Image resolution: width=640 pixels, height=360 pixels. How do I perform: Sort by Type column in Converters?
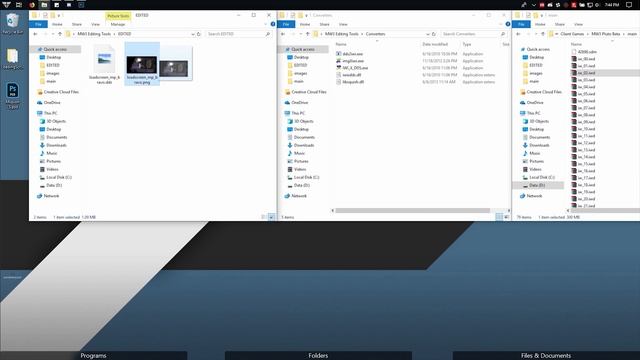(x=467, y=44)
